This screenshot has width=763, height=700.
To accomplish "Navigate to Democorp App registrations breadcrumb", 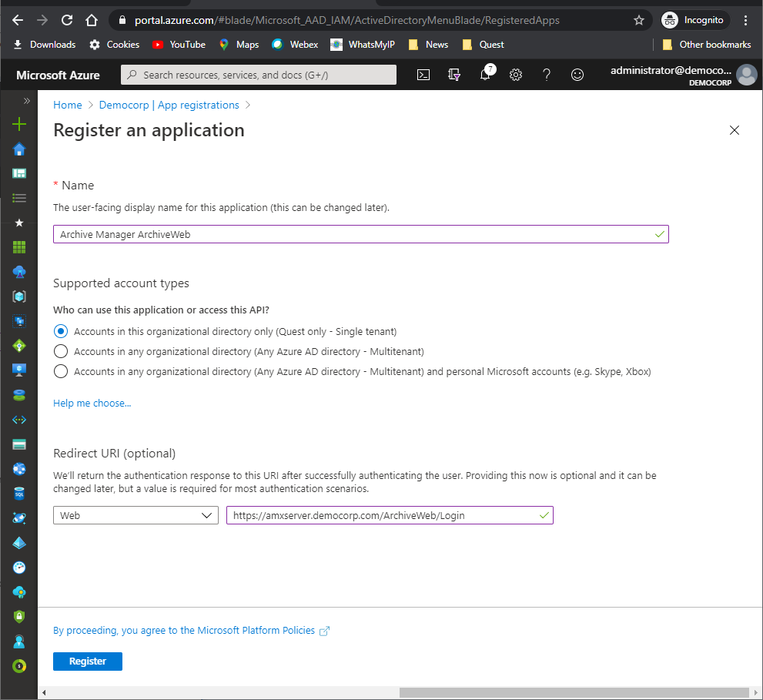I will pos(169,105).
